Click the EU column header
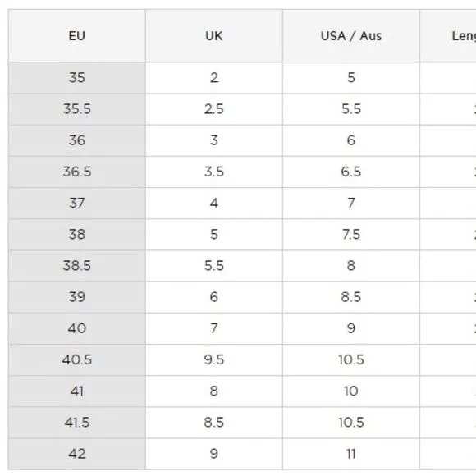The height and width of the screenshot is (476, 476). [x=77, y=36]
